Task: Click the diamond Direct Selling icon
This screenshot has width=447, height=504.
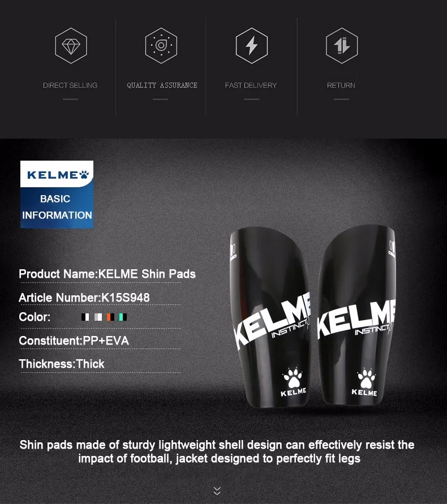Action: (x=71, y=46)
